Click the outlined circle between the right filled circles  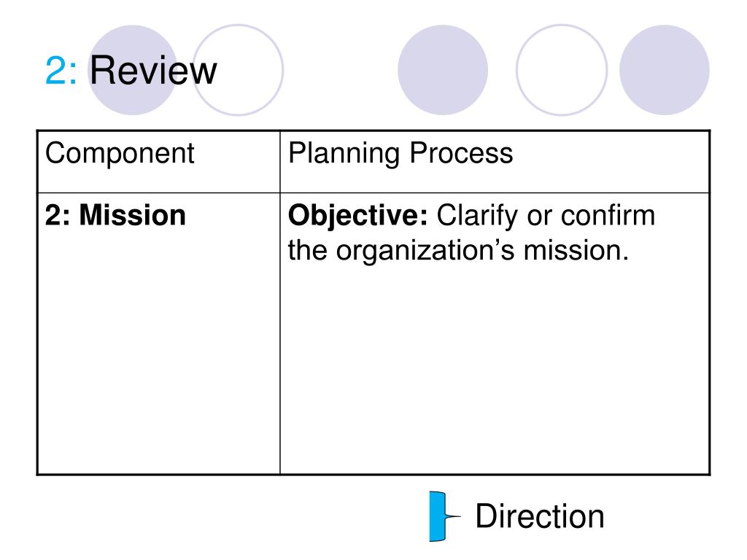[x=562, y=70]
